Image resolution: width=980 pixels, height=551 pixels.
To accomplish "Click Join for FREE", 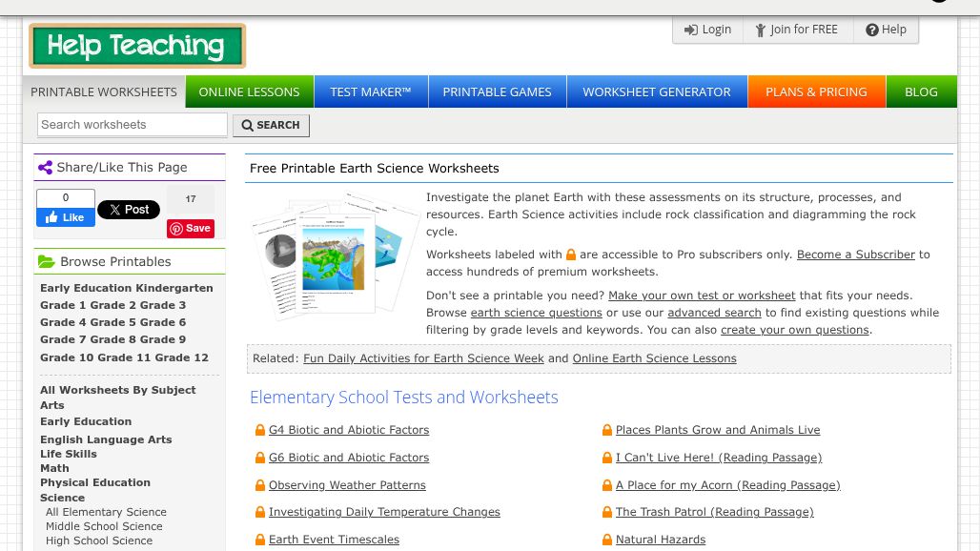I will tap(796, 30).
